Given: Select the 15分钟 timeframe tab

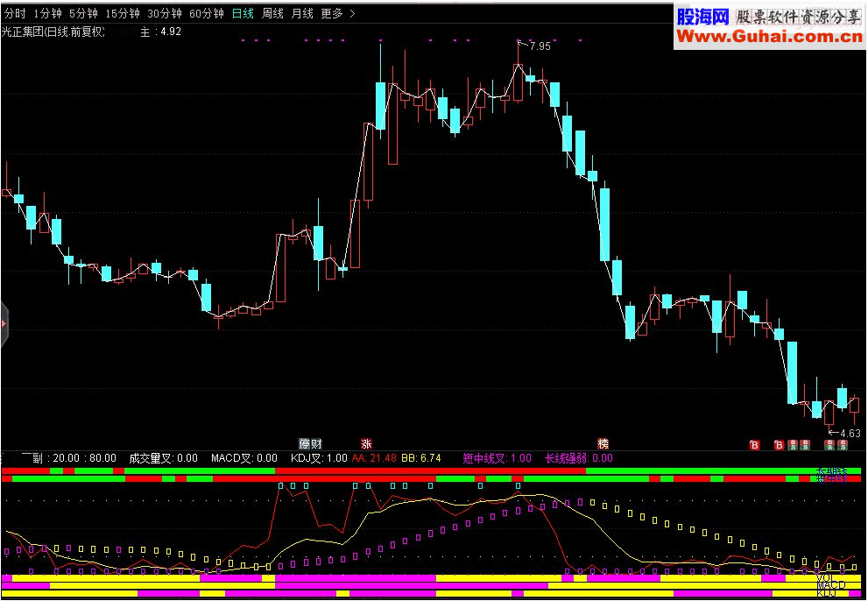Looking at the screenshot, I should [123, 14].
